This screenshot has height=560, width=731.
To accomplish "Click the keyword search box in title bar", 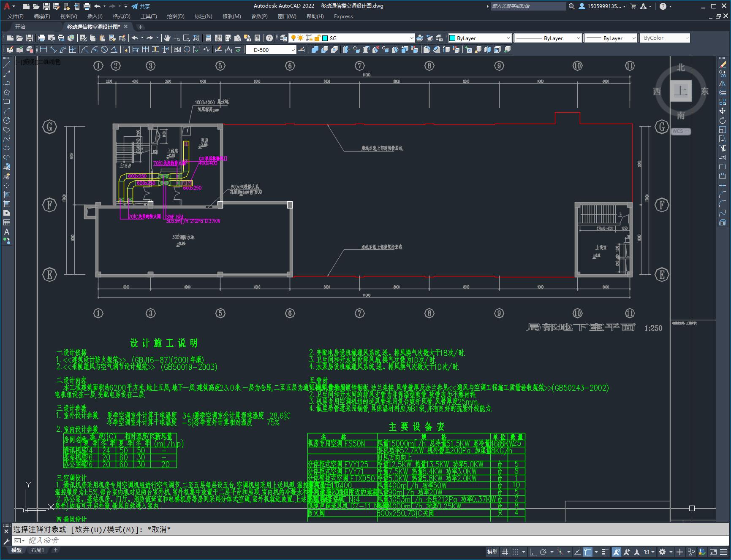I will point(528,6).
